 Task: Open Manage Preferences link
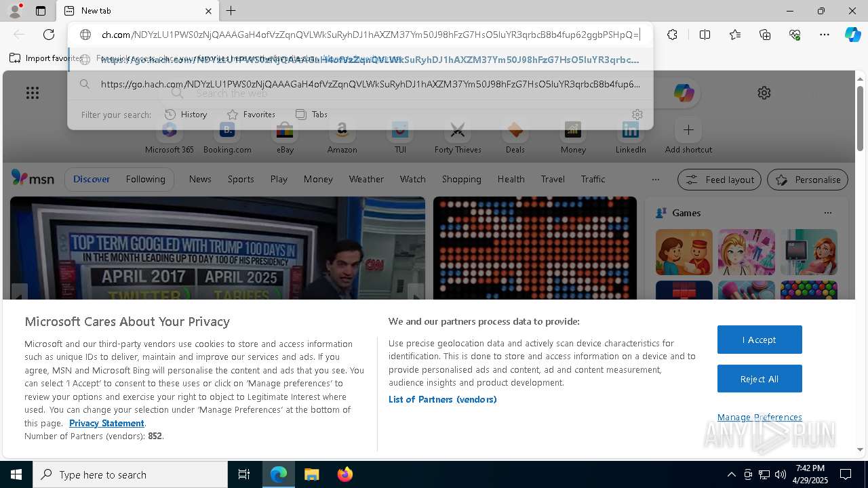(759, 417)
